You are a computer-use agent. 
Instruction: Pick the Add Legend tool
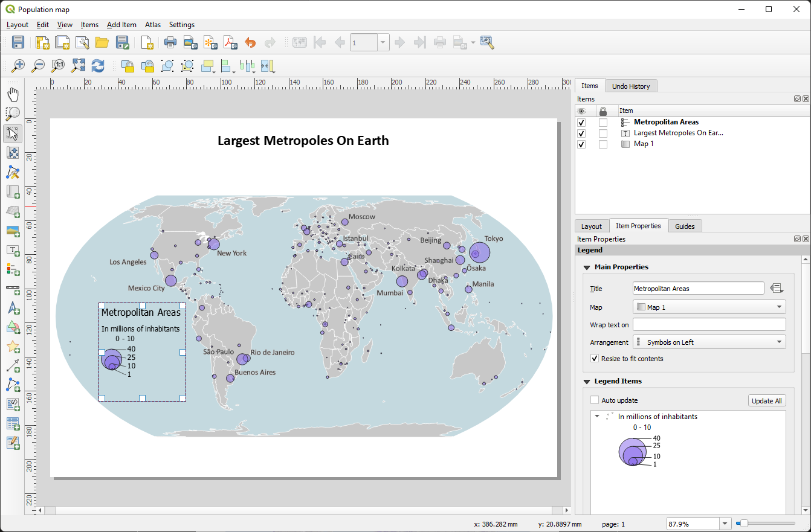[13, 269]
